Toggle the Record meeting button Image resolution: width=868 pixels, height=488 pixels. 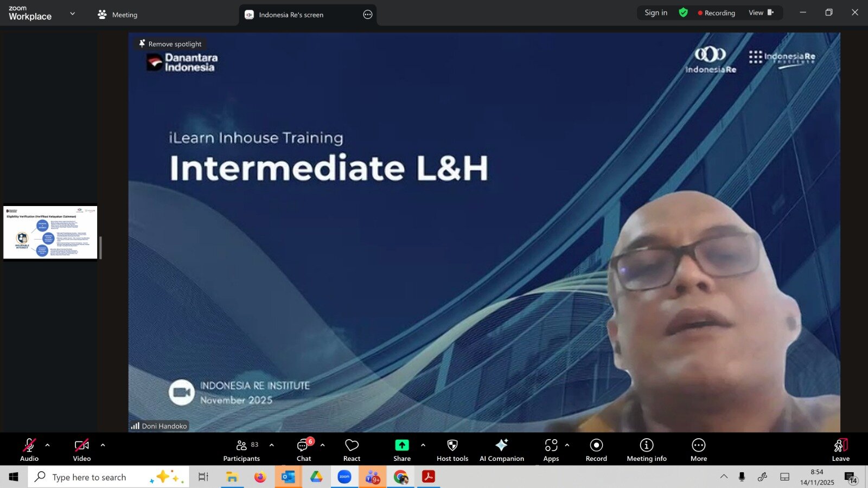click(x=596, y=450)
